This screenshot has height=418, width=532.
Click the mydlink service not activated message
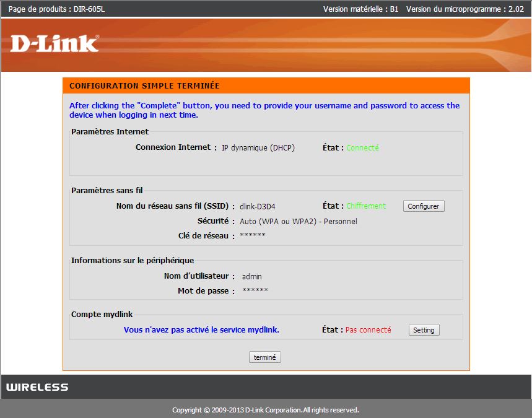pos(201,330)
